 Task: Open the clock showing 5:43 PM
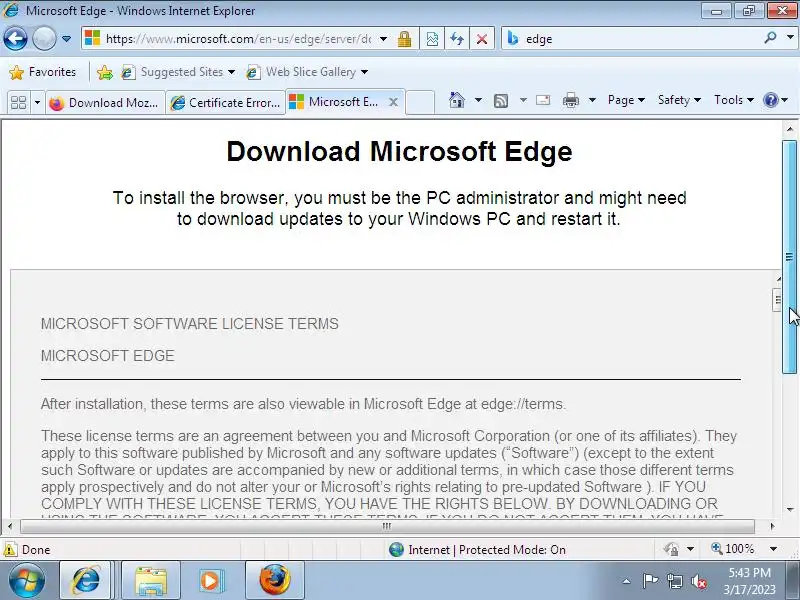tap(749, 581)
